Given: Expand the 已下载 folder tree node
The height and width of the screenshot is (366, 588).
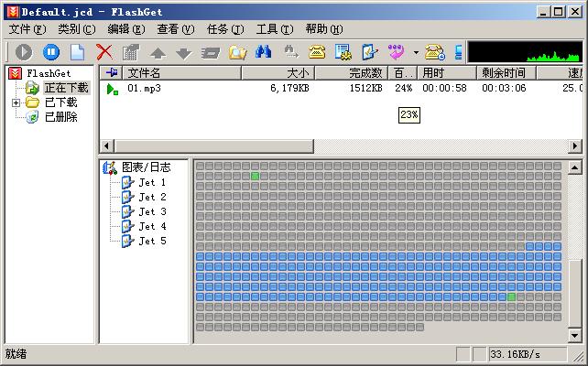Looking at the screenshot, I should click(x=16, y=102).
